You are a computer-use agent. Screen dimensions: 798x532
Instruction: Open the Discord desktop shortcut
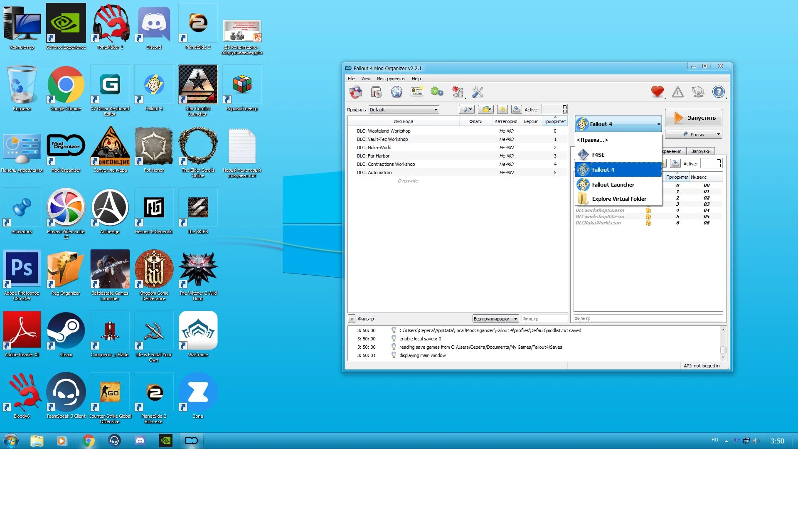pos(154,27)
